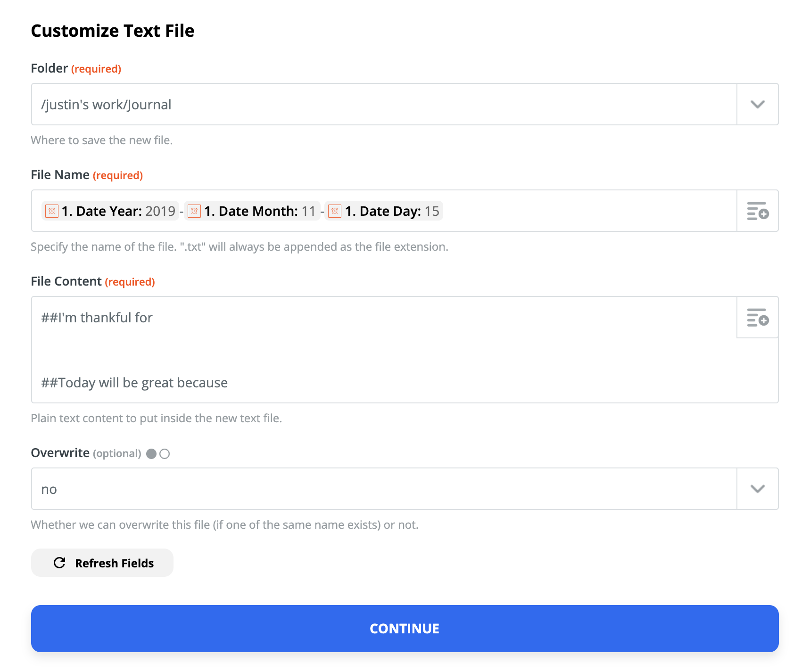Click the schedule icon on Date Year pill
This screenshot has width=810, height=672.
pyautogui.click(x=52, y=211)
